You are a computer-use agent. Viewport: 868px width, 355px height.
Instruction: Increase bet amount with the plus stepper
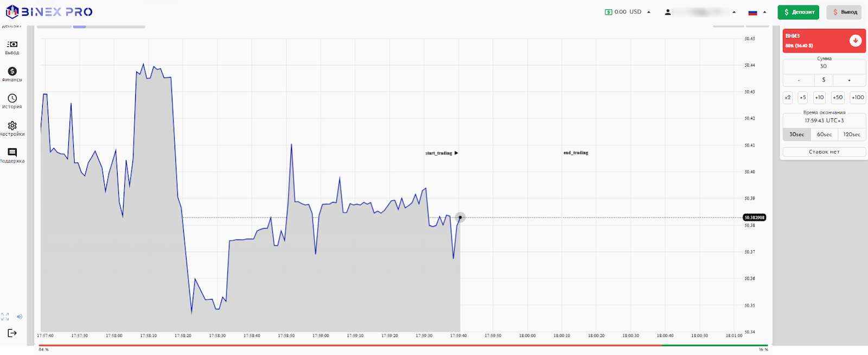[x=849, y=80]
